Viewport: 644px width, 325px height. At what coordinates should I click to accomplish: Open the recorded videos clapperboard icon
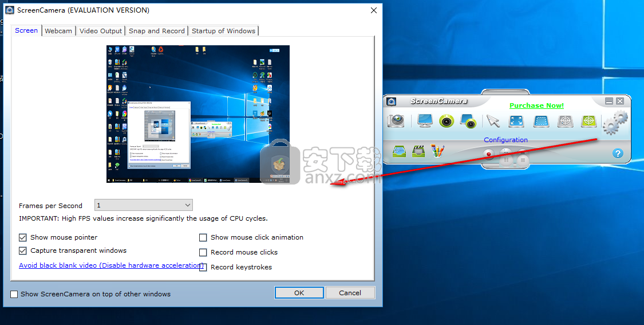point(418,151)
